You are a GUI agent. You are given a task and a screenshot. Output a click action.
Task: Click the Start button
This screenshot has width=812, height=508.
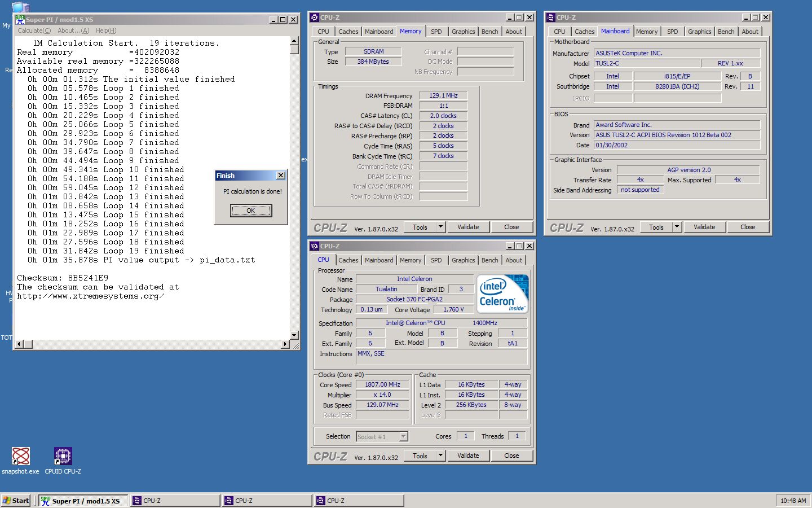tap(16, 501)
